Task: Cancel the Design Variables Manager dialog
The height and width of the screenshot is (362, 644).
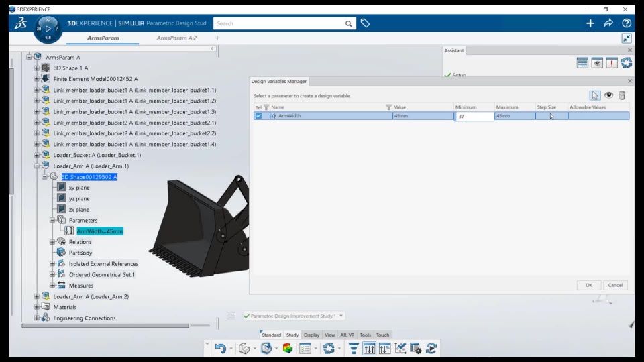Action: tap(615, 285)
